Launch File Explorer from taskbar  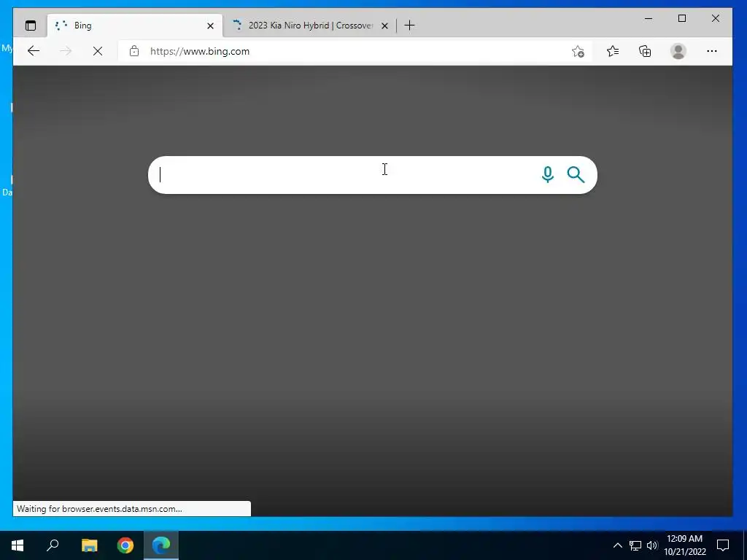pyautogui.click(x=89, y=545)
